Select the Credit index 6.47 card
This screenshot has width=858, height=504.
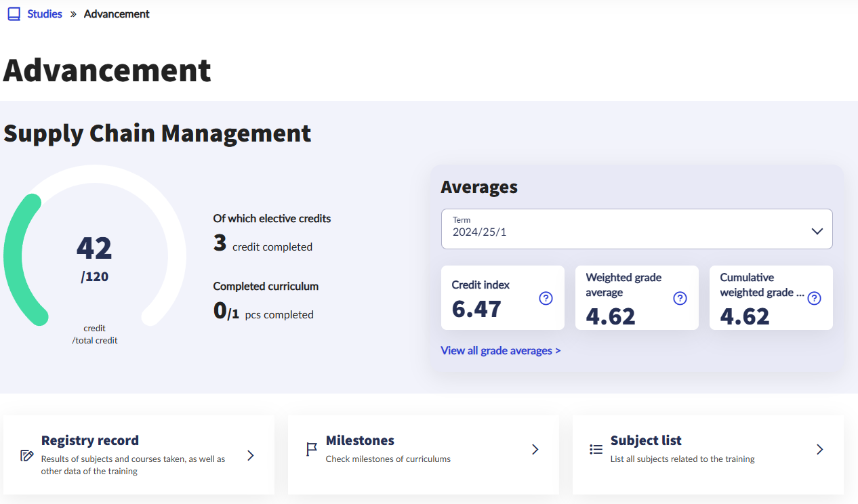click(502, 298)
